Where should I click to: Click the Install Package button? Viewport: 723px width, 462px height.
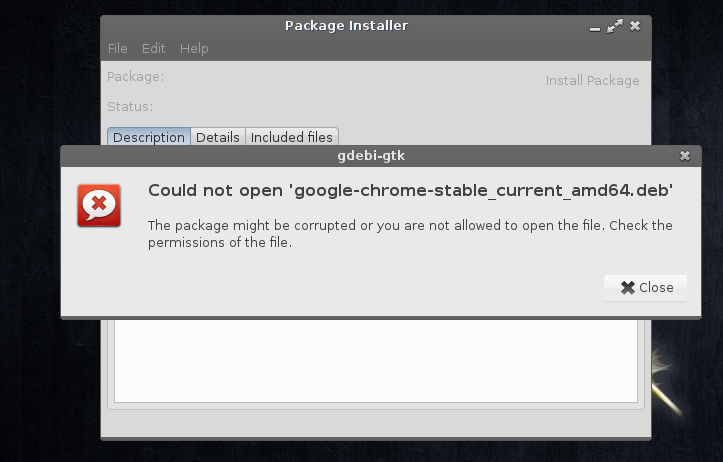(592, 81)
